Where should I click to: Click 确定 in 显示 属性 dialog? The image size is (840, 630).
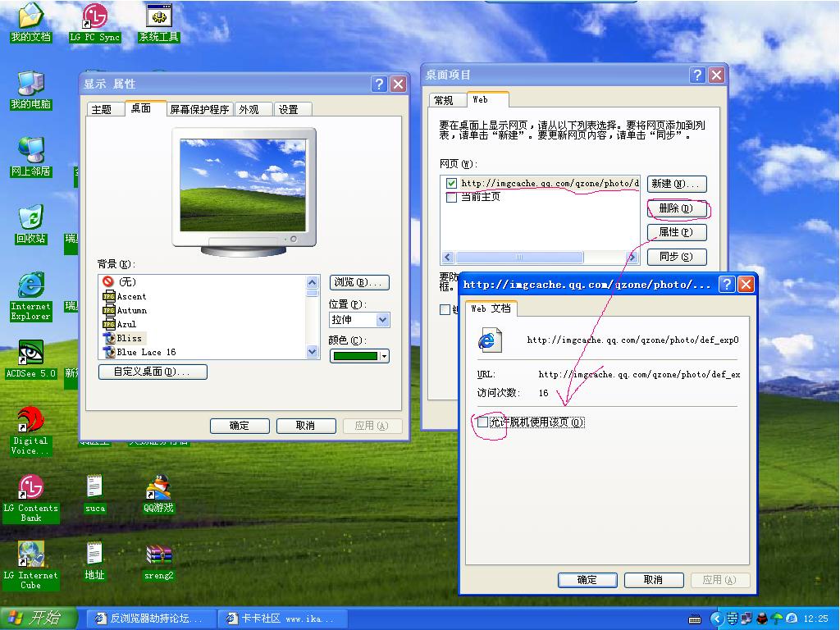tap(240, 426)
